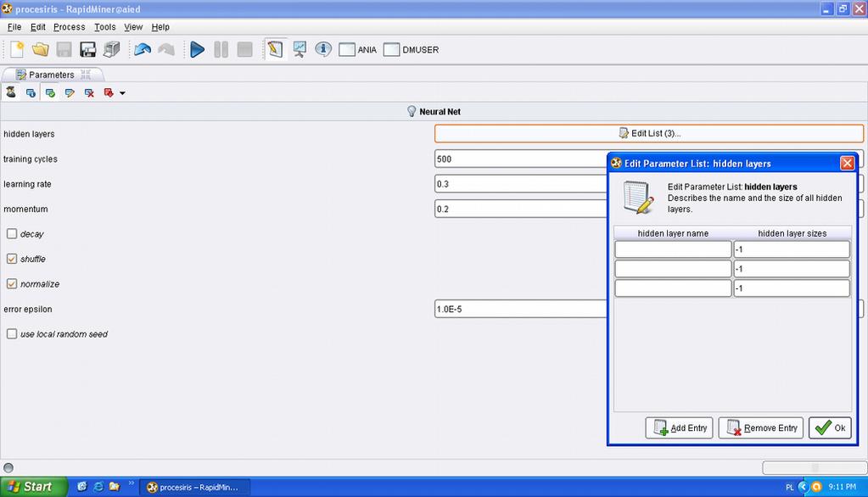Uncheck the normalize checkbox
Viewport: 868px width, 497px height.
[x=12, y=283]
